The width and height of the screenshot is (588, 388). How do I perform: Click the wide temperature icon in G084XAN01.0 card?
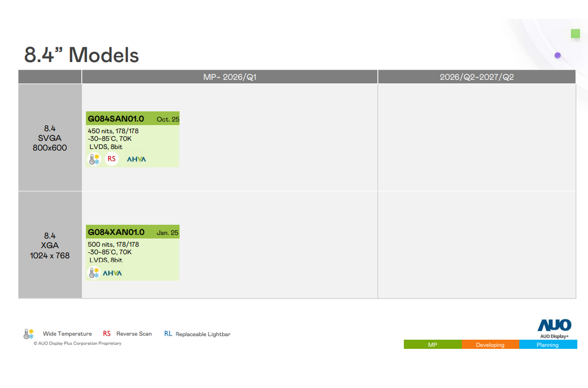[94, 273]
